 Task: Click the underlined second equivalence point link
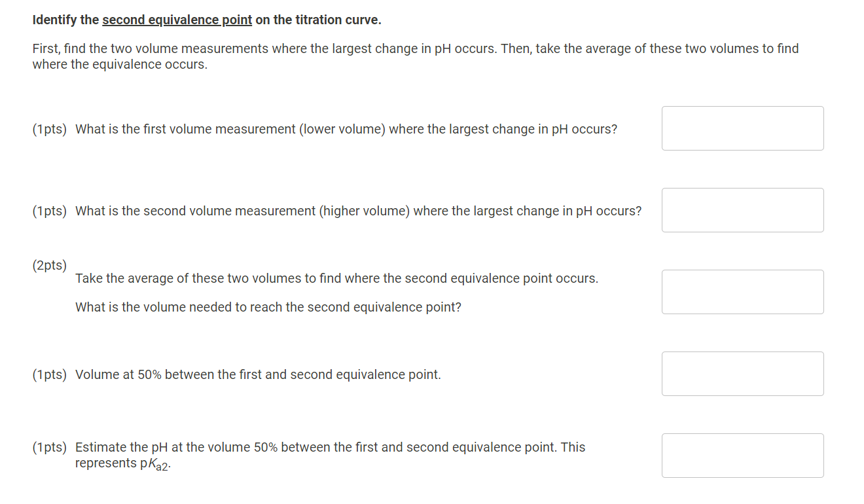(177, 20)
